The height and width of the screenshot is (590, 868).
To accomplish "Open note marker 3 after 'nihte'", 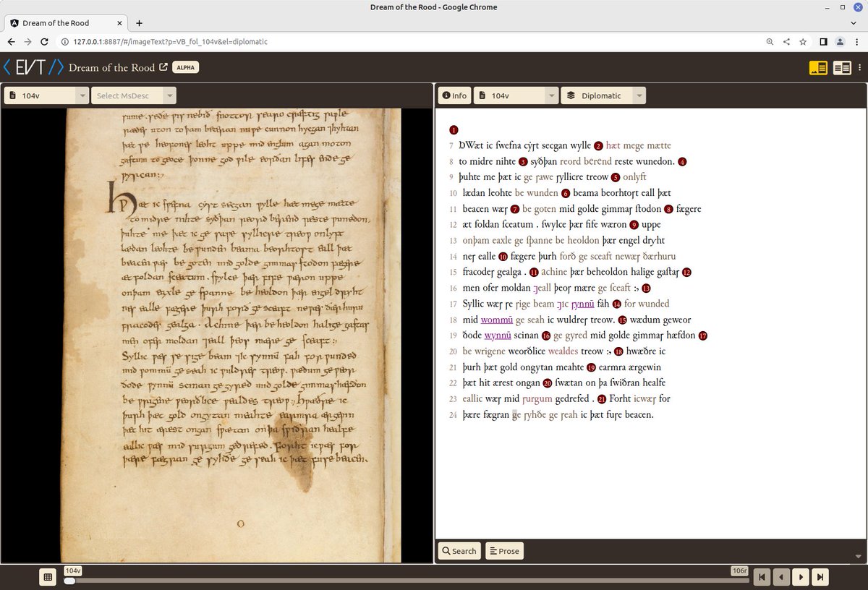I will 523,162.
